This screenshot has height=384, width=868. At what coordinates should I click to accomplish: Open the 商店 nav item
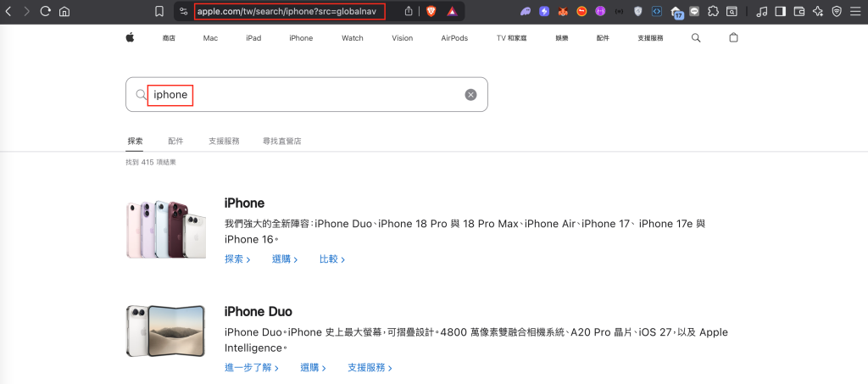pyautogui.click(x=169, y=38)
